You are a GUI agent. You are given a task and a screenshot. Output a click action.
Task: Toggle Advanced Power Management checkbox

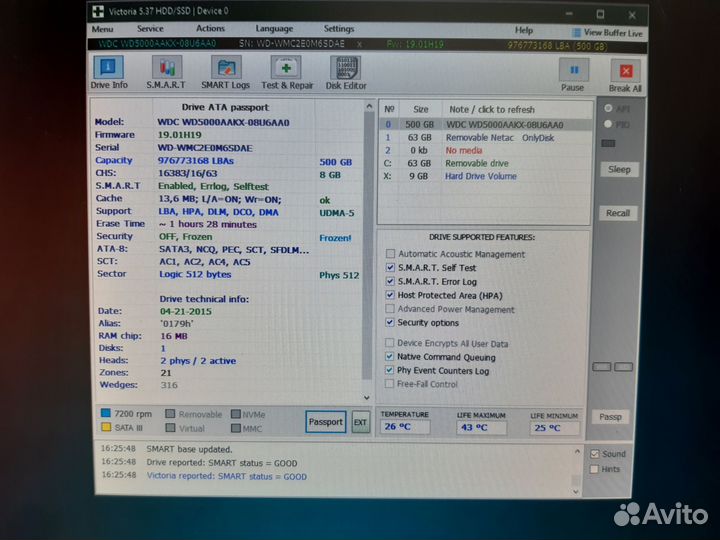tap(390, 309)
